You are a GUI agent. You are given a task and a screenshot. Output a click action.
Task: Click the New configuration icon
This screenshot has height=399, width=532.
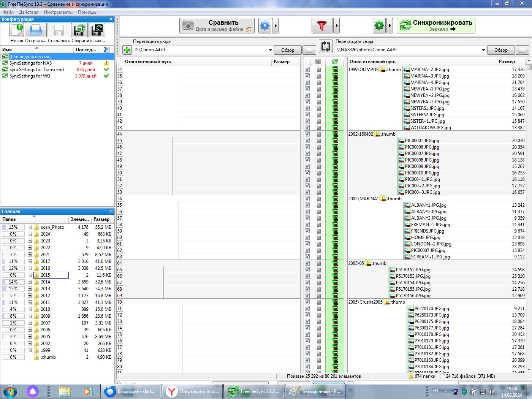coord(17,30)
